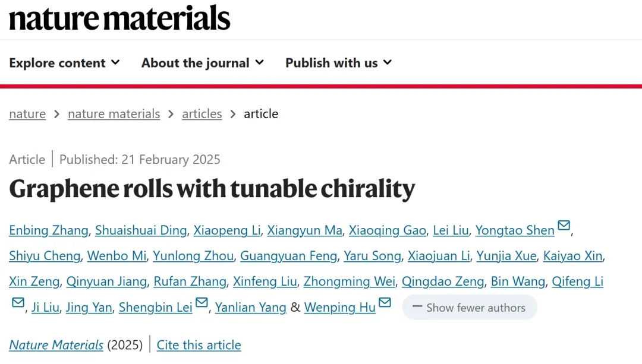Screen dimensions: 642x364
Task: Navigate to the articles breadcrumb
Action: tap(202, 113)
